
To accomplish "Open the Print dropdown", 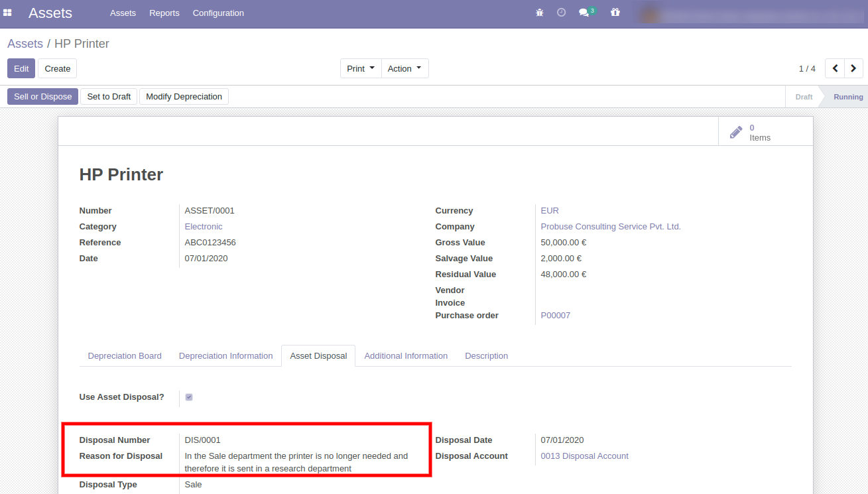I will [361, 68].
